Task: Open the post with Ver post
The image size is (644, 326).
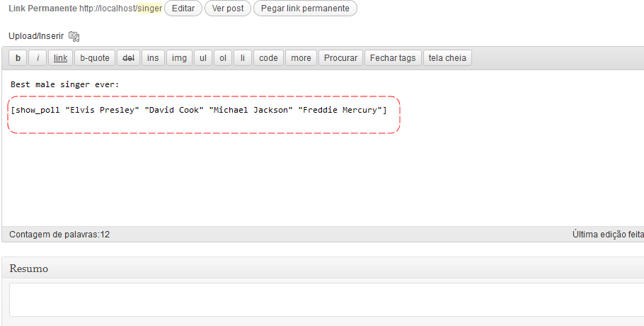Action: coord(228,9)
